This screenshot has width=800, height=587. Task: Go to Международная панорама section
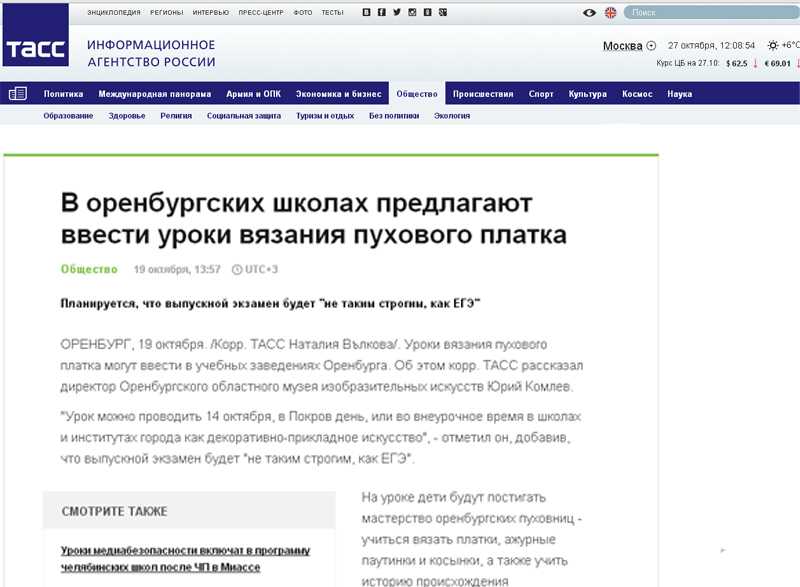coord(155,94)
